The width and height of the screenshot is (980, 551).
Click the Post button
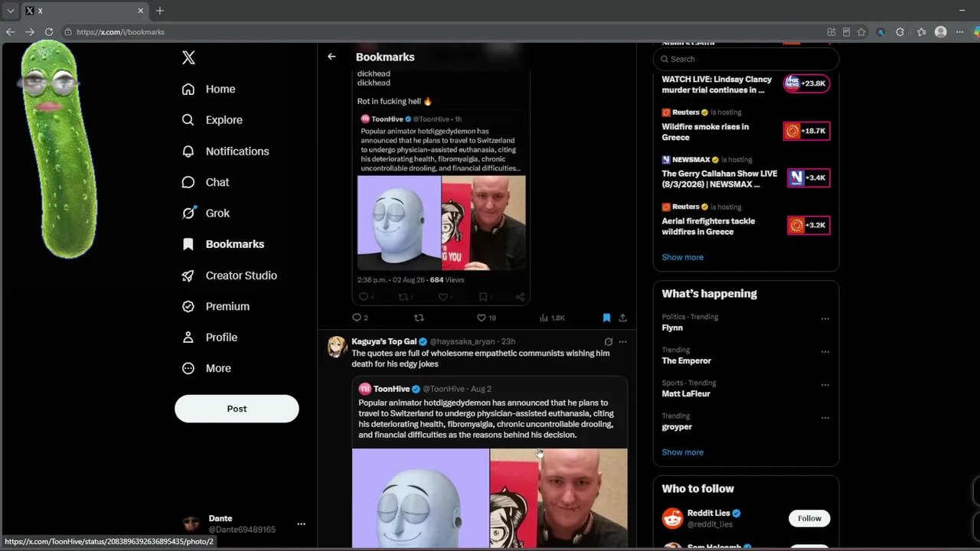tap(237, 409)
